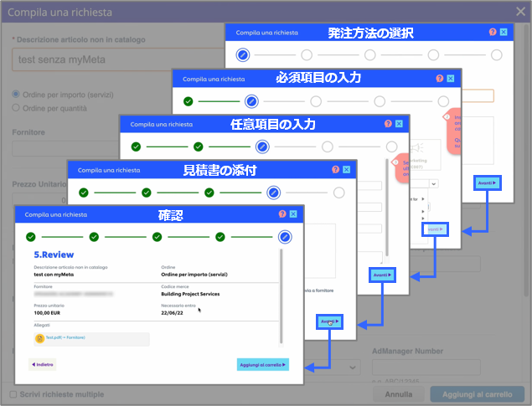
Task: Click the background Fornitore input field
Action: [66, 148]
